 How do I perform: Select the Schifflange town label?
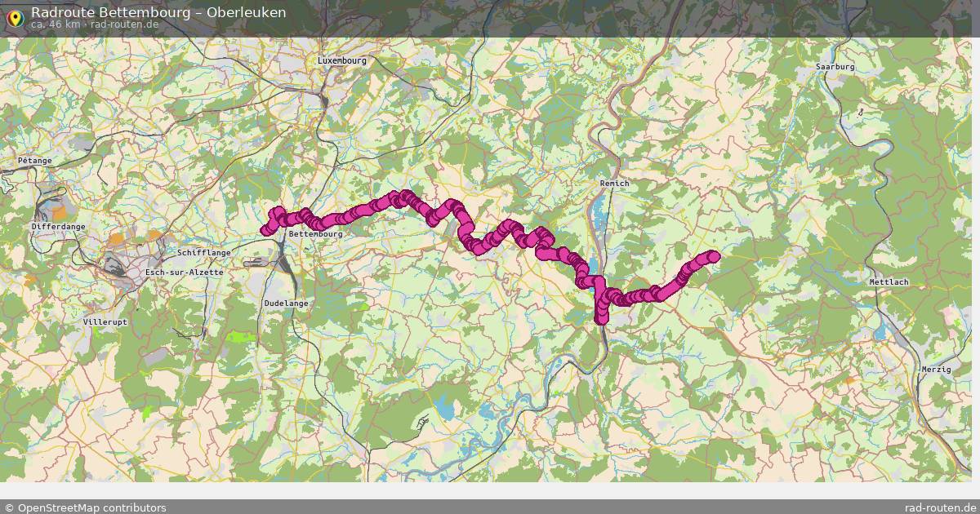203,253
